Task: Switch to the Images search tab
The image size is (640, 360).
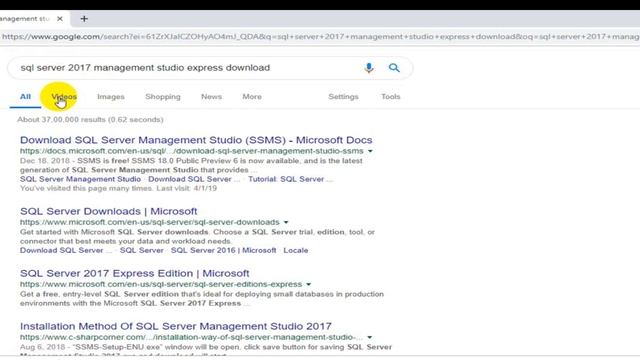Action: coord(111,97)
